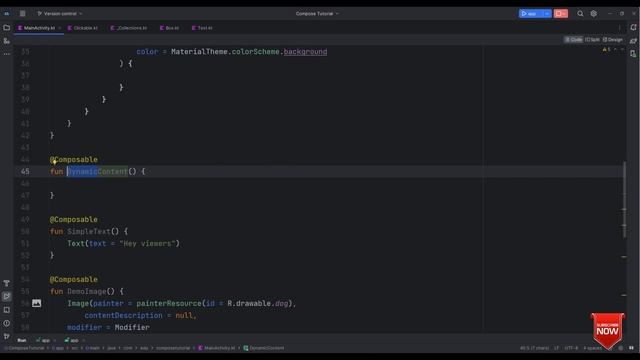The width and height of the screenshot is (640, 360).
Task: Switch to _Collections.kt tab
Action: (x=129, y=28)
